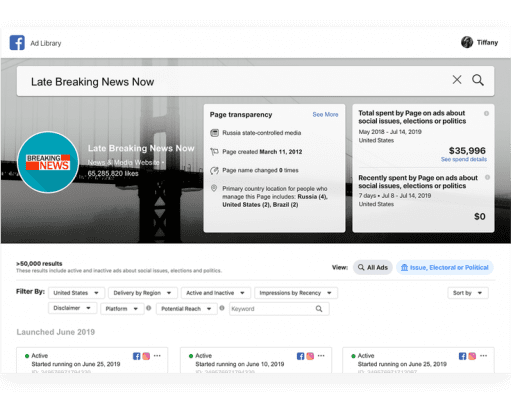Screen dimensions: 511x400
Task: Click 7 days Jul 8 - Jul 14, 2019 text
Action: tap(395, 196)
